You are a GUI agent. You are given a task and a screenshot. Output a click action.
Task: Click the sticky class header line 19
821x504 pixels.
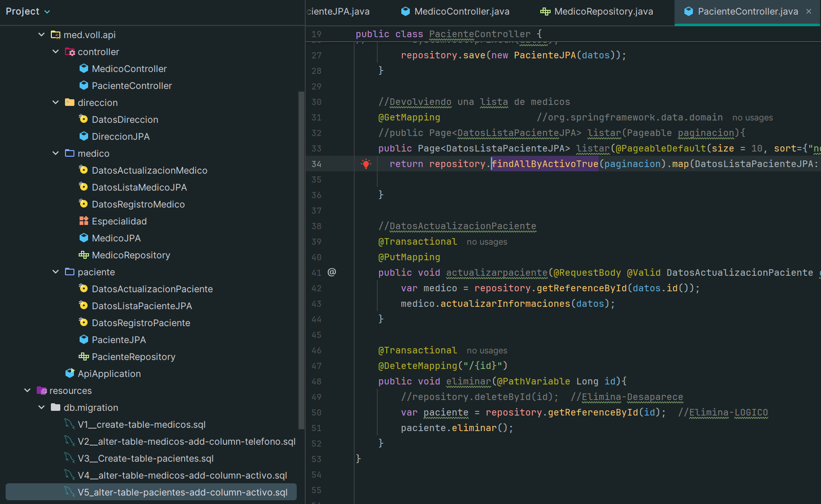(563, 34)
